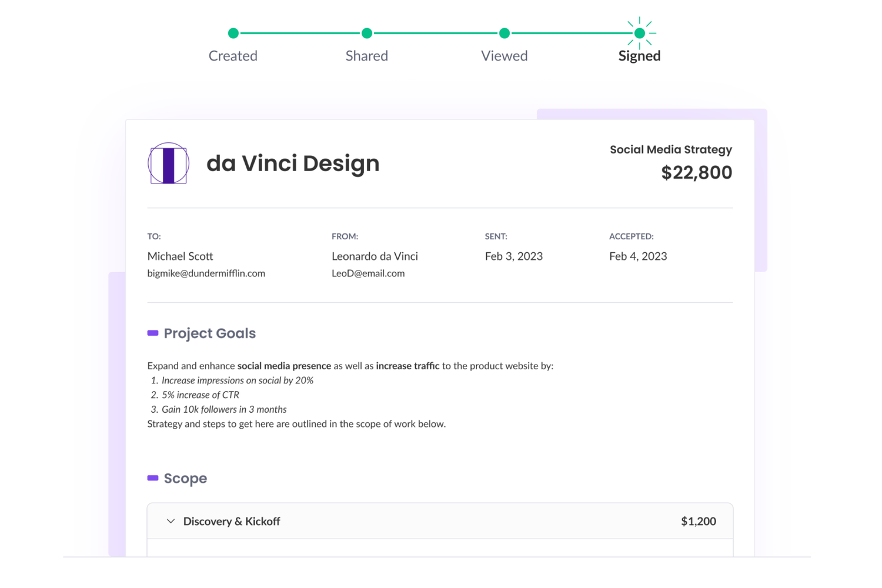Select the Signed label in progress tracker
This screenshot has height=588, width=882.
639,56
